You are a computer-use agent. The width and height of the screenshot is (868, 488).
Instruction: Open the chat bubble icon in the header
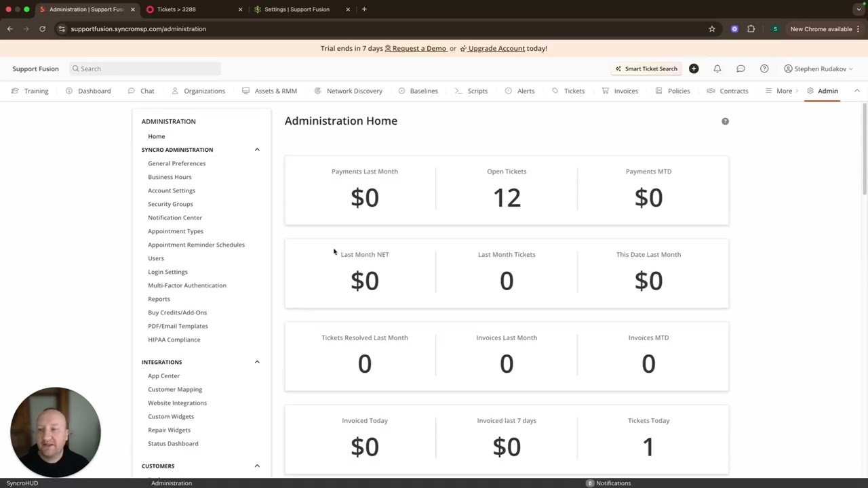[x=741, y=68]
